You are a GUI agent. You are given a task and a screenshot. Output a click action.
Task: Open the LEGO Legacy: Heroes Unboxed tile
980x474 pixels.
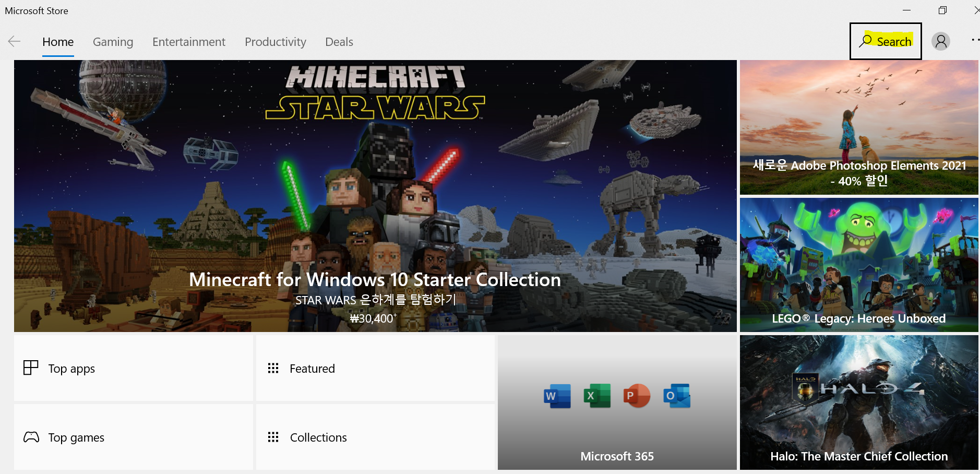pyautogui.click(x=859, y=265)
